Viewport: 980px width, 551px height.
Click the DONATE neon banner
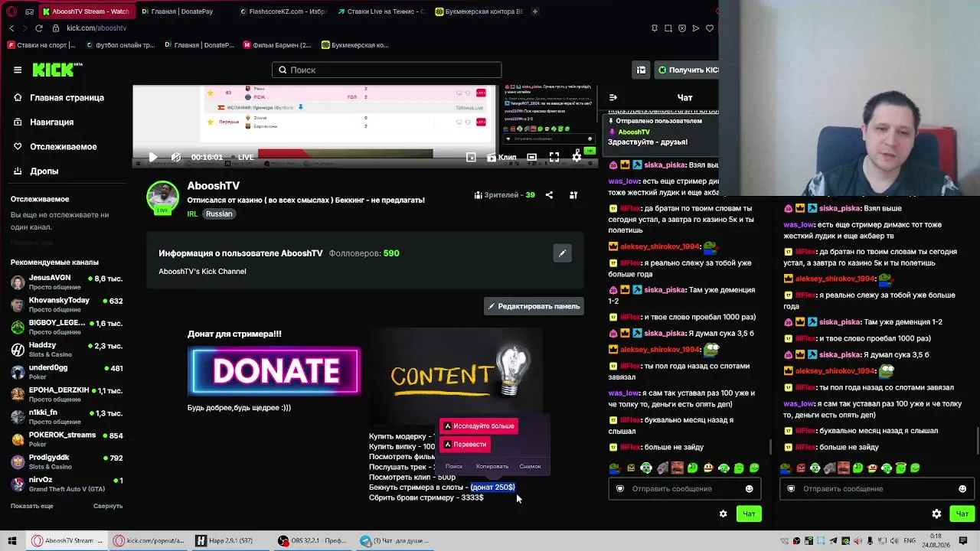point(274,371)
